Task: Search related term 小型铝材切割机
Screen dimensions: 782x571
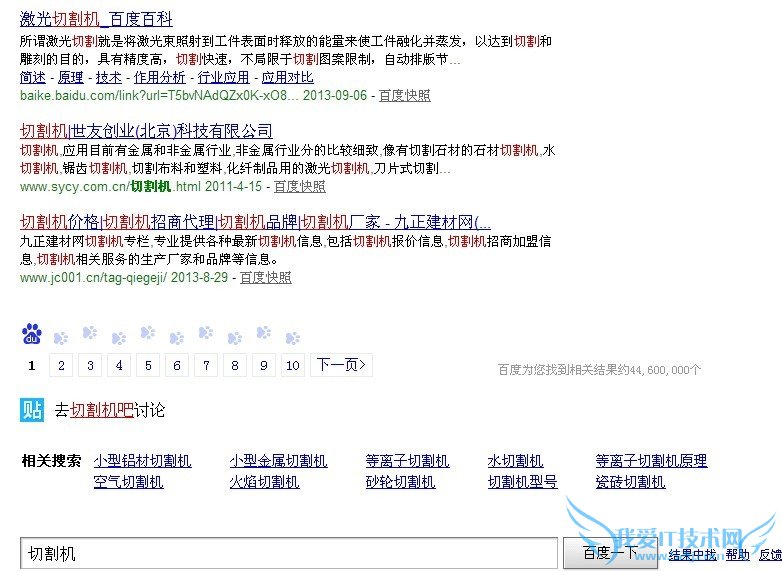Action: pos(143,461)
